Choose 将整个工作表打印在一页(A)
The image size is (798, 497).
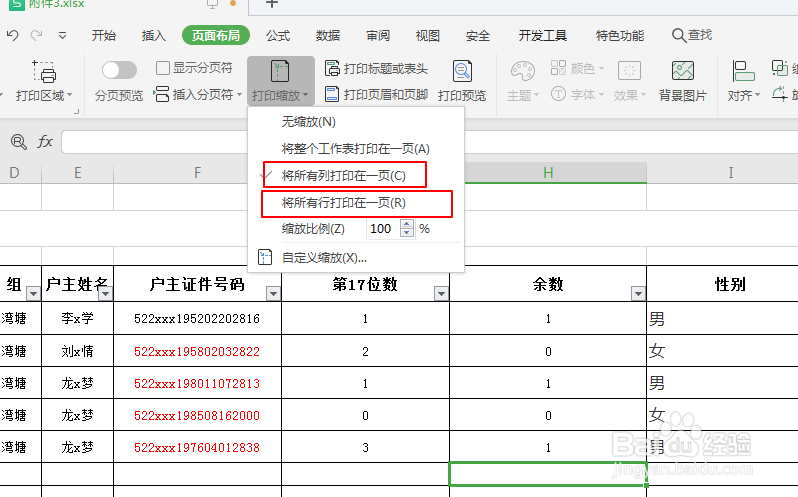point(356,149)
